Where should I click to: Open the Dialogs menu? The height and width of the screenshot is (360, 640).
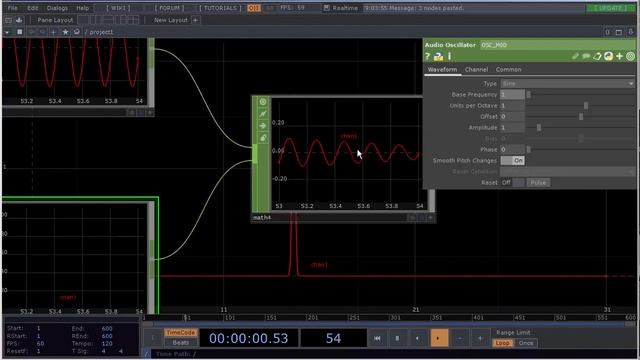(x=57, y=8)
